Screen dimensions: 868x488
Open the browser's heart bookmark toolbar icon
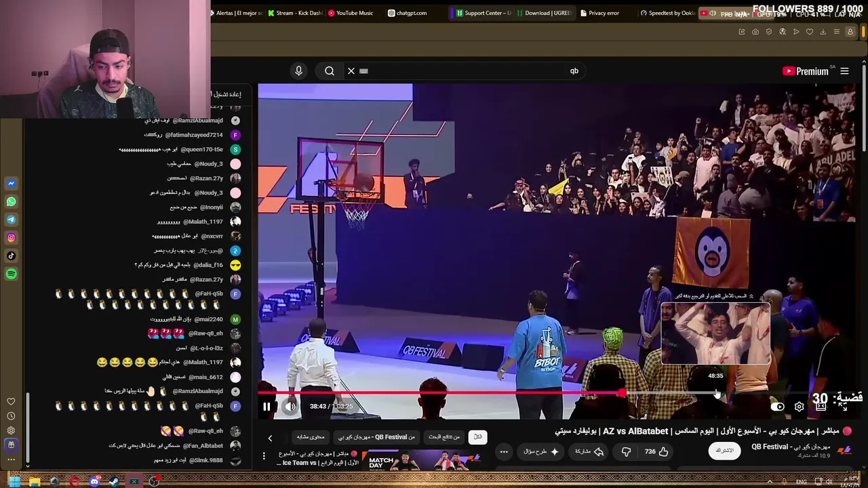pyautogui.click(x=810, y=32)
